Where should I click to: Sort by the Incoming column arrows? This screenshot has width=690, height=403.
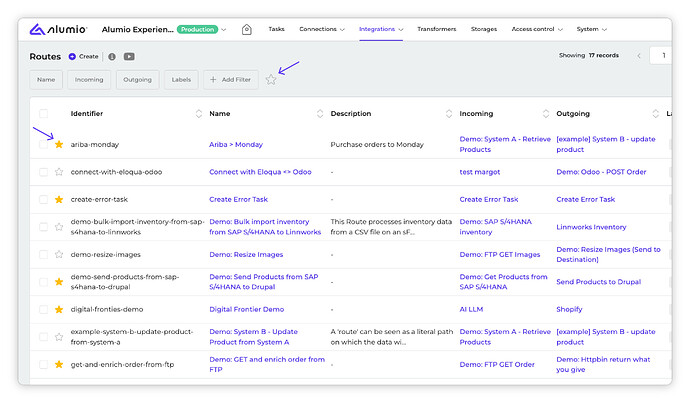tap(546, 114)
